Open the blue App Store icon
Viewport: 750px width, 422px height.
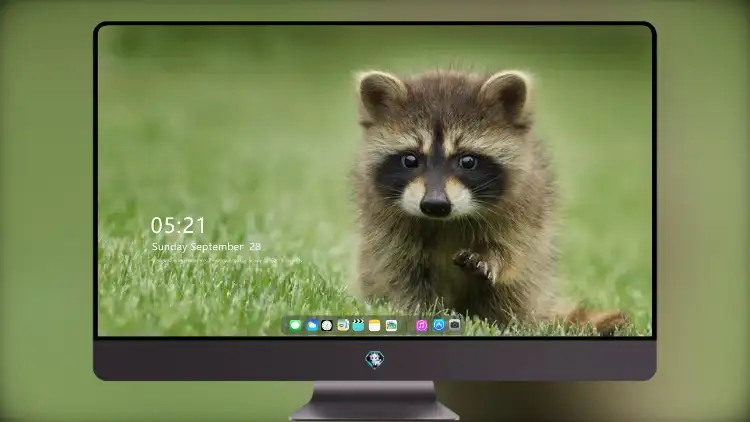(x=439, y=325)
